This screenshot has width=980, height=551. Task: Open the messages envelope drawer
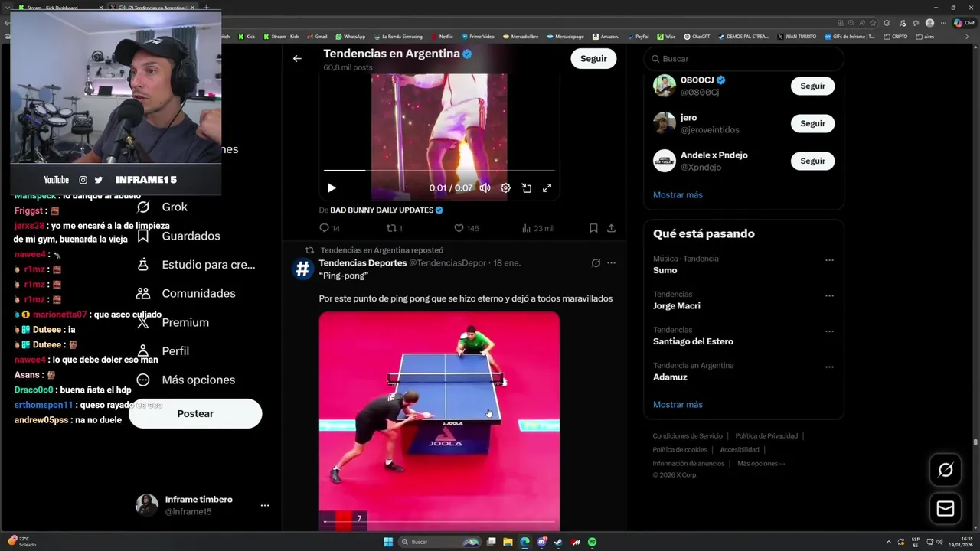click(x=946, y=509)
